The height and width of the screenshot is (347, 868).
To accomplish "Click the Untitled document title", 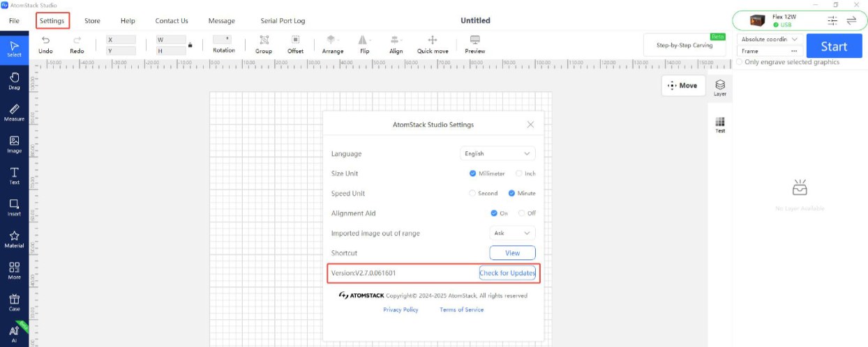I will tap(475, 21).
